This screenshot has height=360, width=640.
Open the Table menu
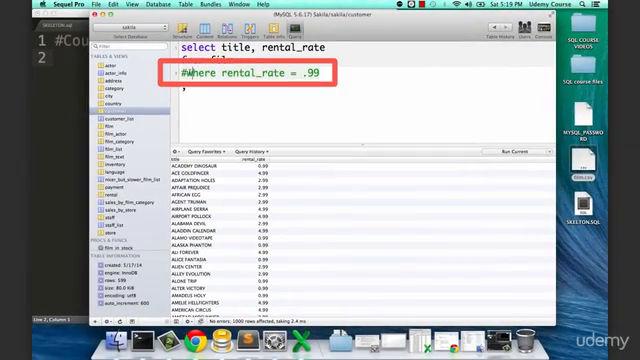click(x=186, y=4)
